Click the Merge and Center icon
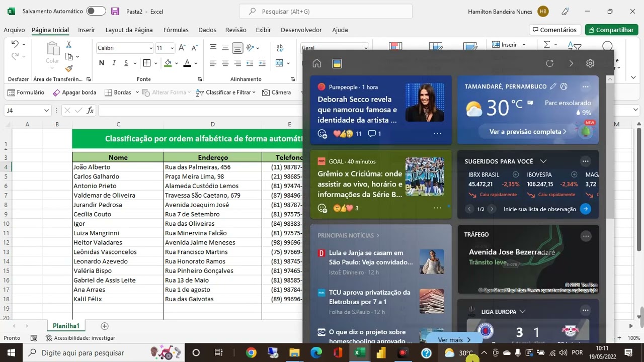 pyautogui.click(x=280, y=63)
